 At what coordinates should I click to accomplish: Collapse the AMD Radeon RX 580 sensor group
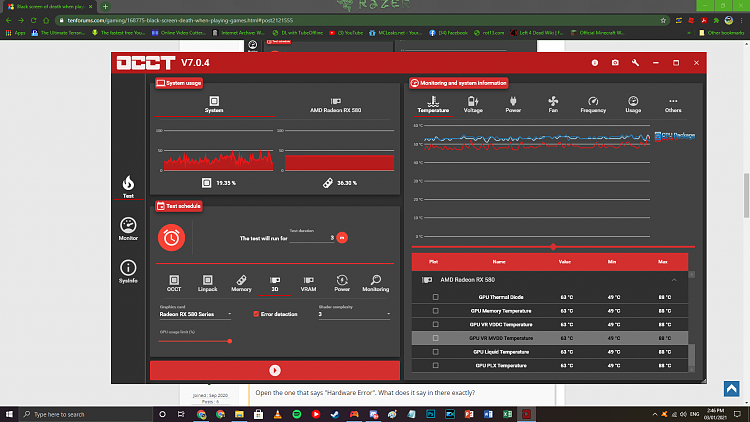(674, 280)
